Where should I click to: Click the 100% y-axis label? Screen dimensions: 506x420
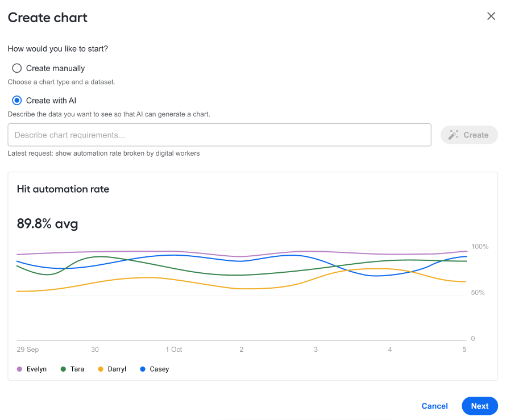479,247
